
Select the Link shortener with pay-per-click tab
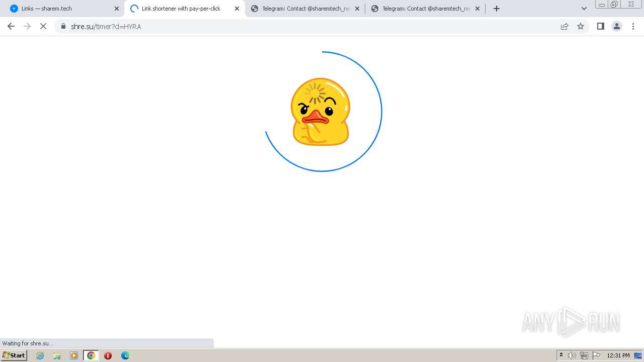point(184,9)
